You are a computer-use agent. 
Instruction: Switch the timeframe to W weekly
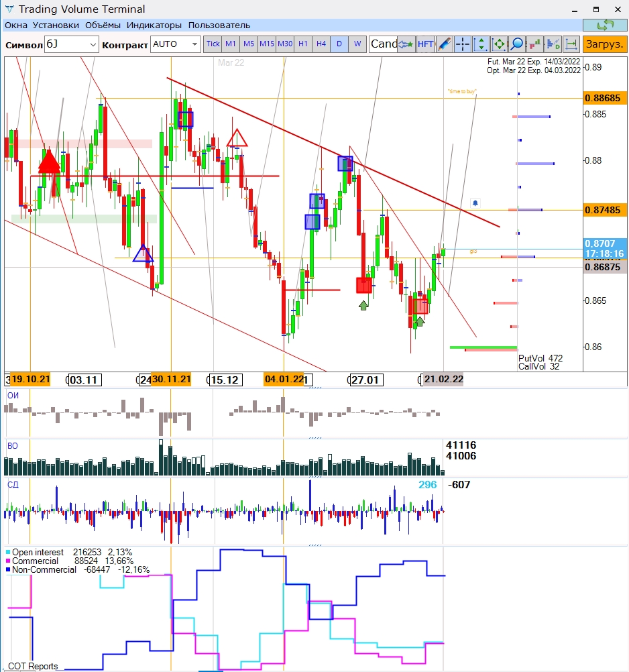pyautogui.click(x=357, y=44)
